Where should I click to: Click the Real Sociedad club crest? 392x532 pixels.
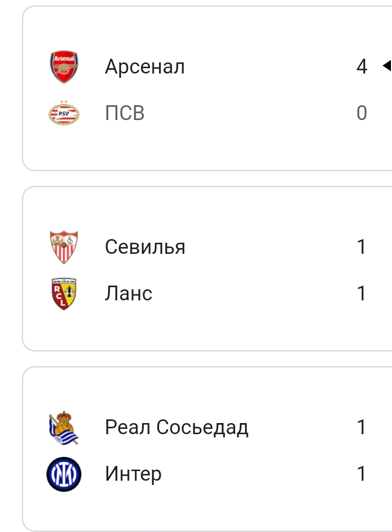click(x=64, y=427)
